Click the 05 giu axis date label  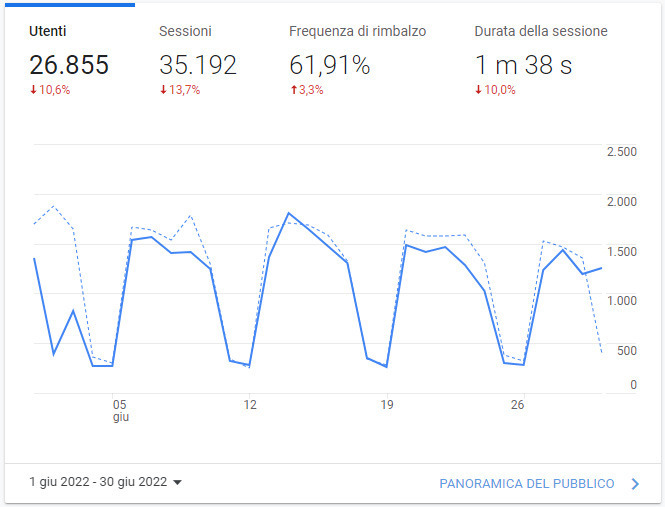click(120, 410)
